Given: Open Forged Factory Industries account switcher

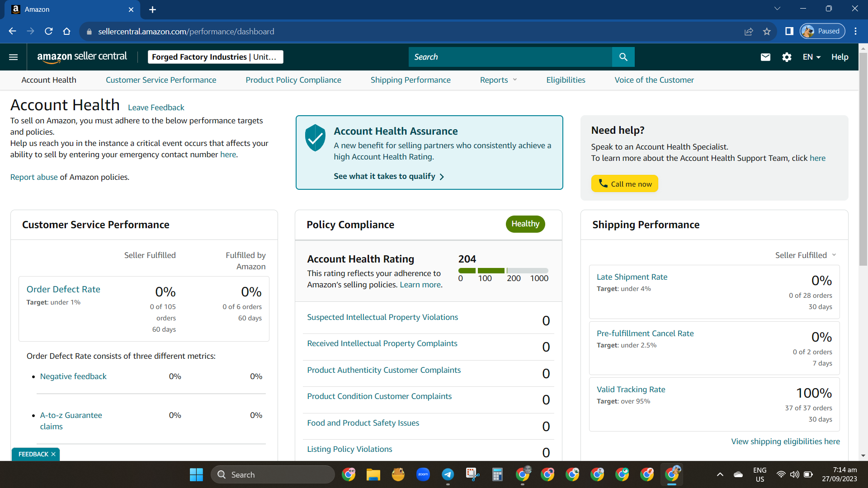Looking at the screenshot, I should [215, 57].
